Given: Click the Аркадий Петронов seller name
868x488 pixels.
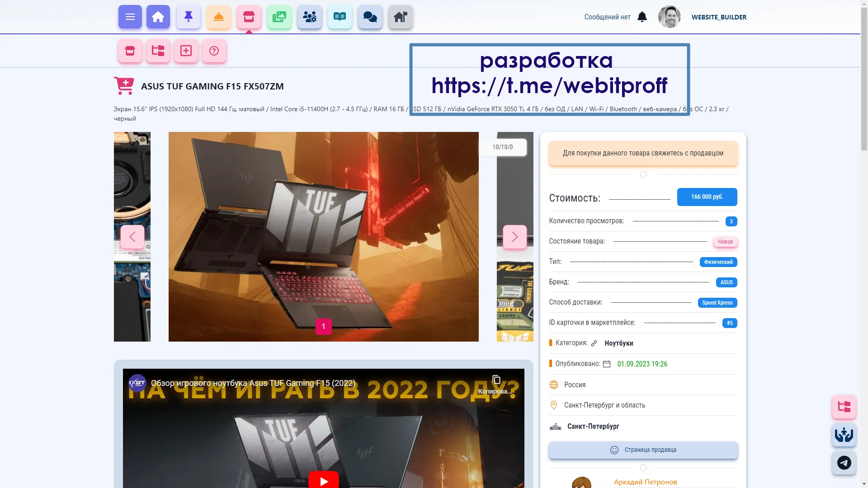Looking at the screenshot, I should [645, 482].
